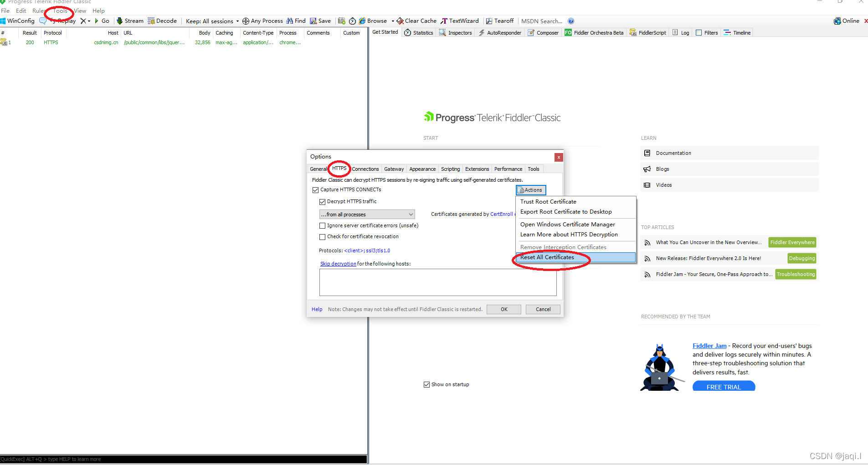
Task: Click inside the skip decryption hosts textbox
Action: (438, 282)
